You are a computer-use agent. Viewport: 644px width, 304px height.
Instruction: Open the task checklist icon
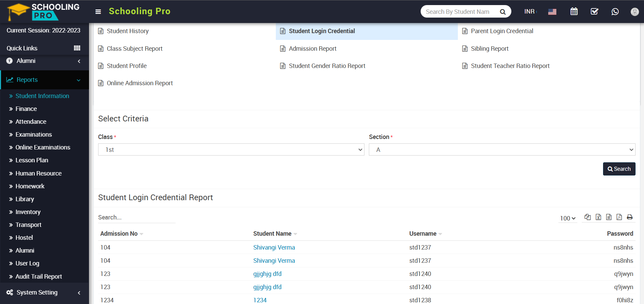click(x=595, y=11)
